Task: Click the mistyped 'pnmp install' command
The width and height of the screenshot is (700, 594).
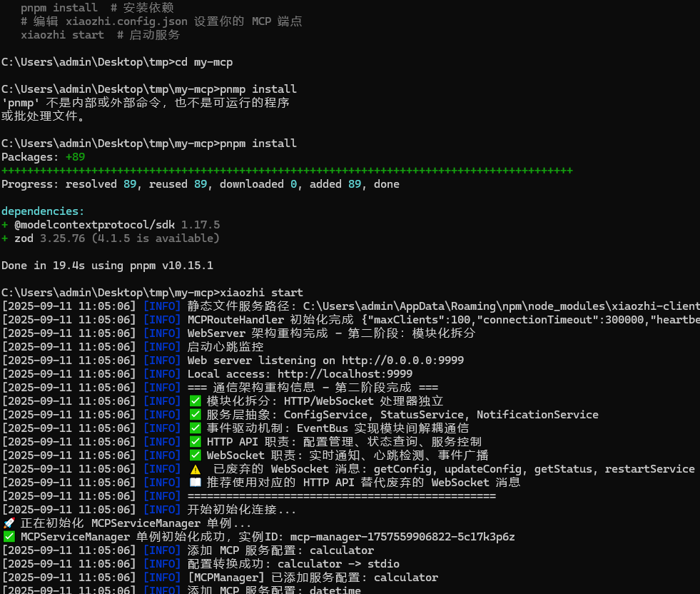Action: coord(258,89)
